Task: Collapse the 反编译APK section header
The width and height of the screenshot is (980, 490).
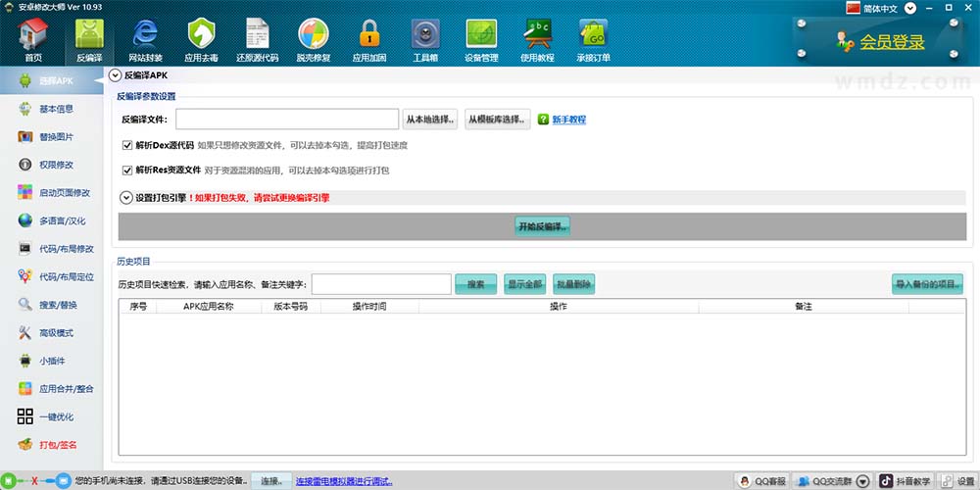Action: 115,74
